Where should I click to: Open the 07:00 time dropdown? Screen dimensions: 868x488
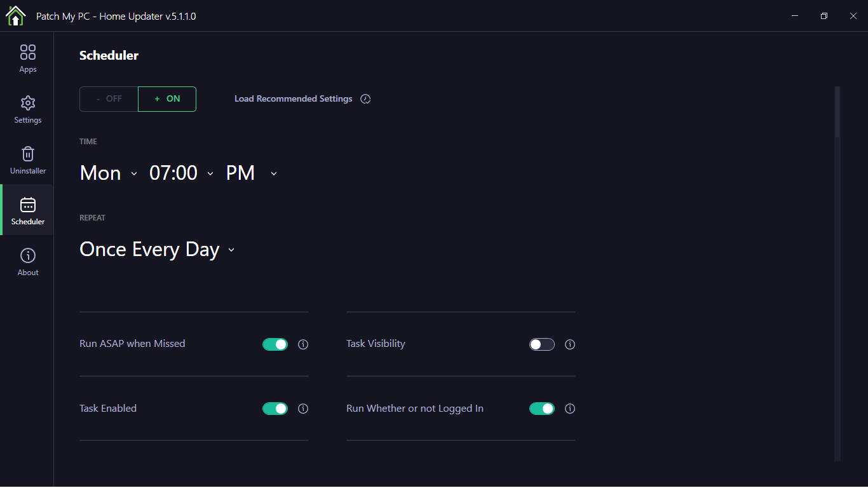[181, 173]
